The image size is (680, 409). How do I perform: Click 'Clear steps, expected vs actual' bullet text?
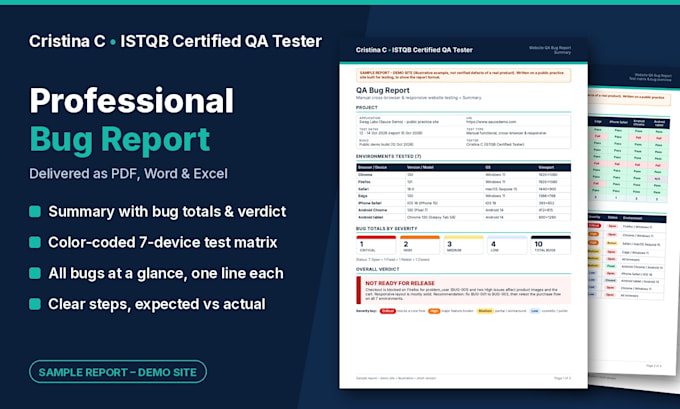(x=157, y=304)
